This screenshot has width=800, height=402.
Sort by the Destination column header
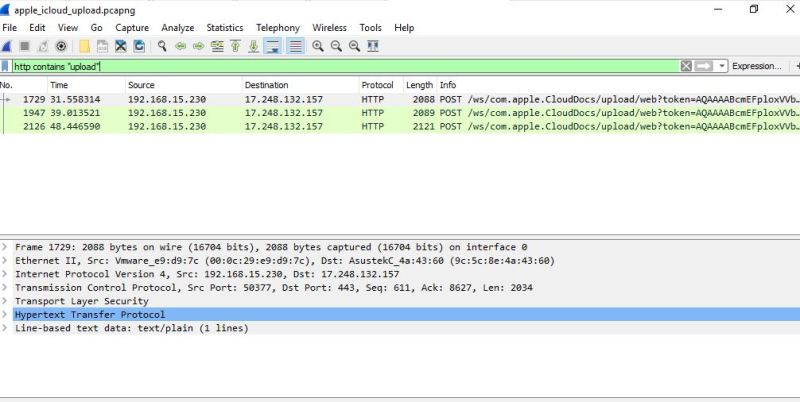[300, 85]
